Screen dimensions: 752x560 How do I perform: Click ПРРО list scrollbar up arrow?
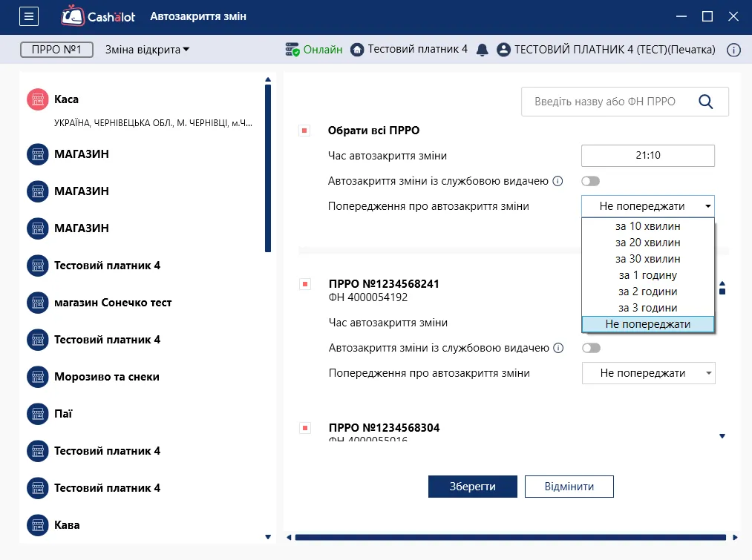point(722,283)
